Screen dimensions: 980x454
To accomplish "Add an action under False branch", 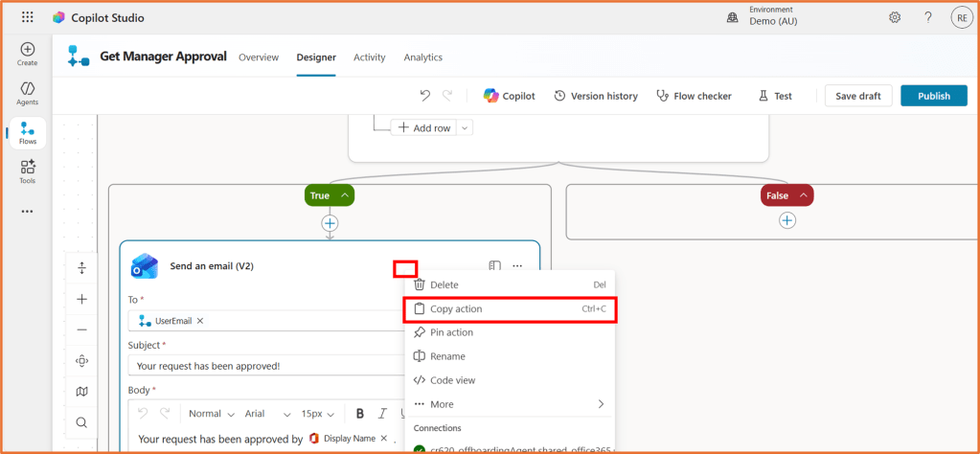I will tap(787, 220).
